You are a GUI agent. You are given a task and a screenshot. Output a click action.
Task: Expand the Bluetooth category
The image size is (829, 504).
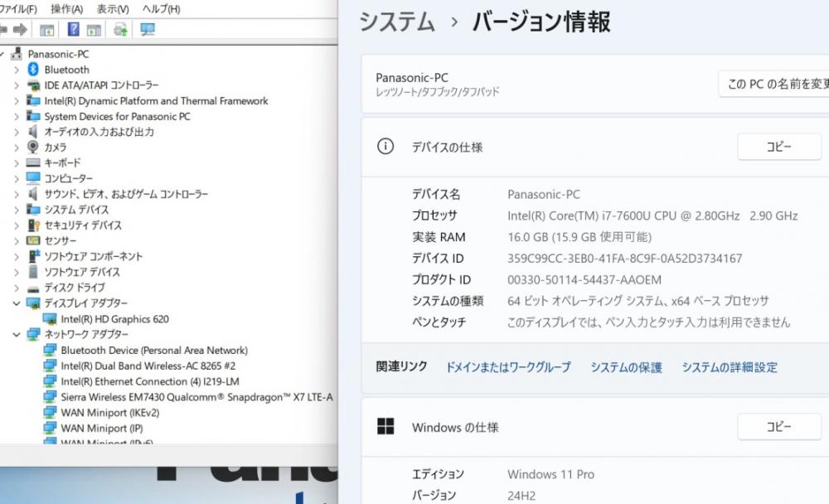pos(17,70)
